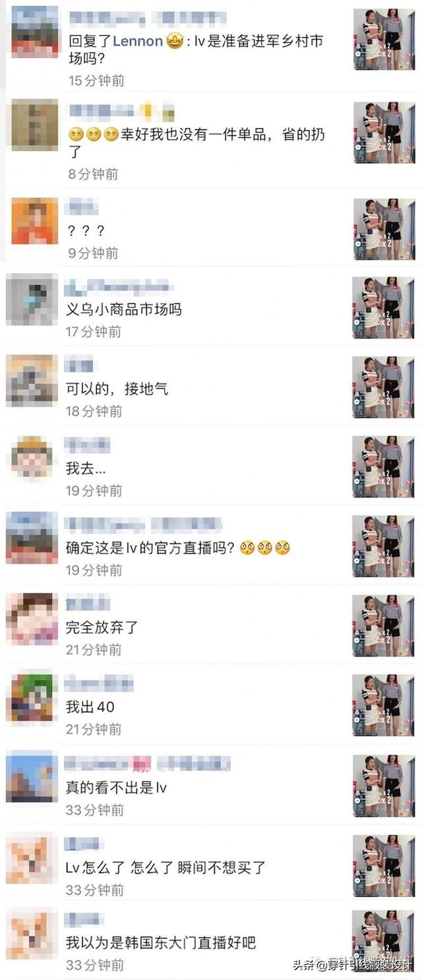Tap the avatar next to "义乌小商品市场吗"
This screenshot has height=980, width=422.
(29, 301)
